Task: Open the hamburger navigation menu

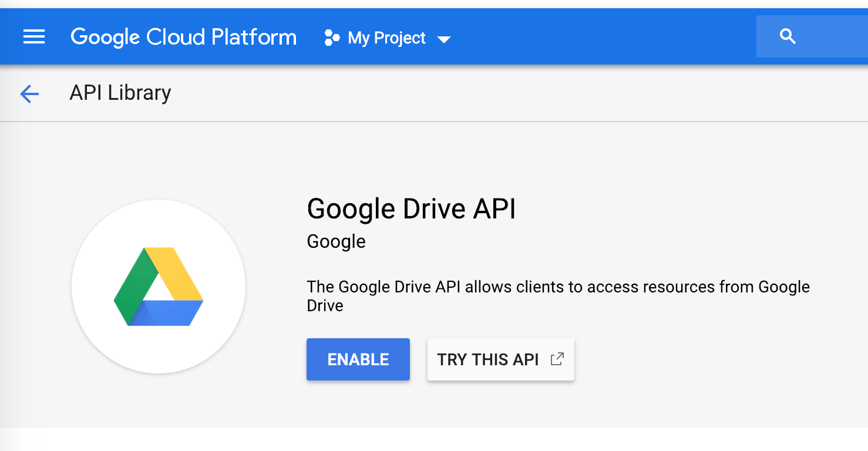Action: pos(34,37)
